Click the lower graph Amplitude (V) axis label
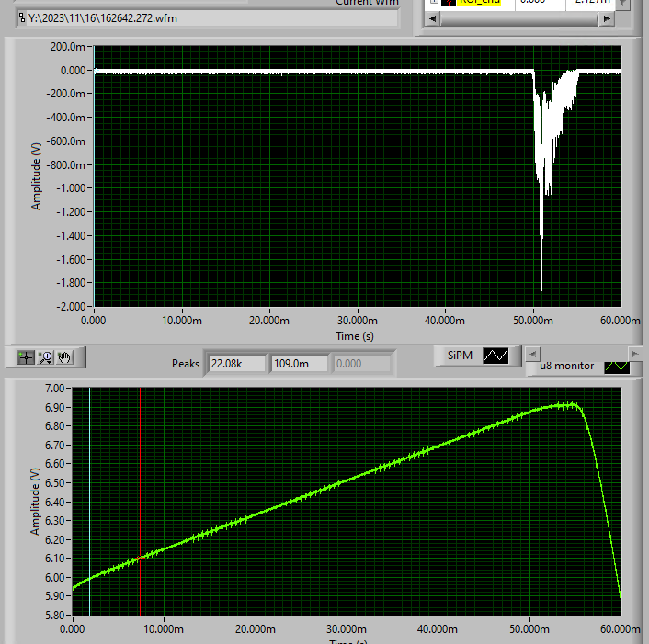 [35, 502]
